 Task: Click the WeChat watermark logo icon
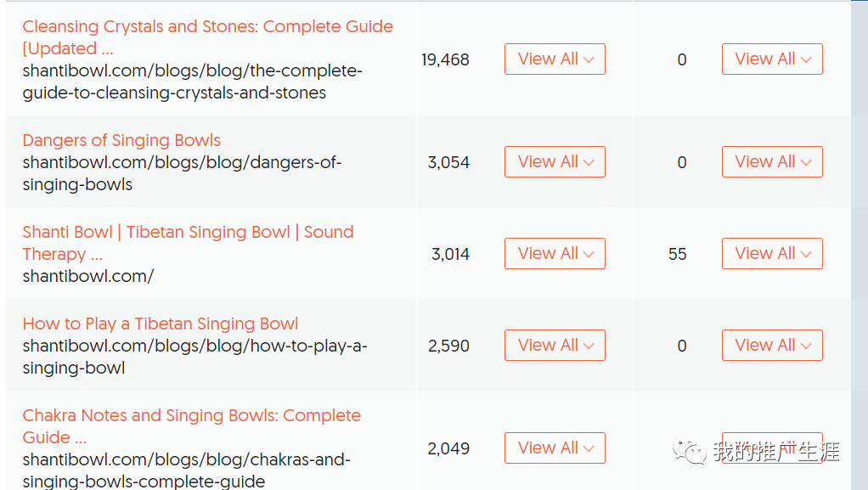690,451
